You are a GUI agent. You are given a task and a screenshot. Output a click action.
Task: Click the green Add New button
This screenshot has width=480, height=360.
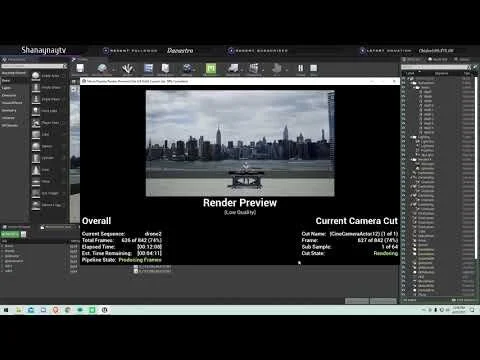click(10, 234)
